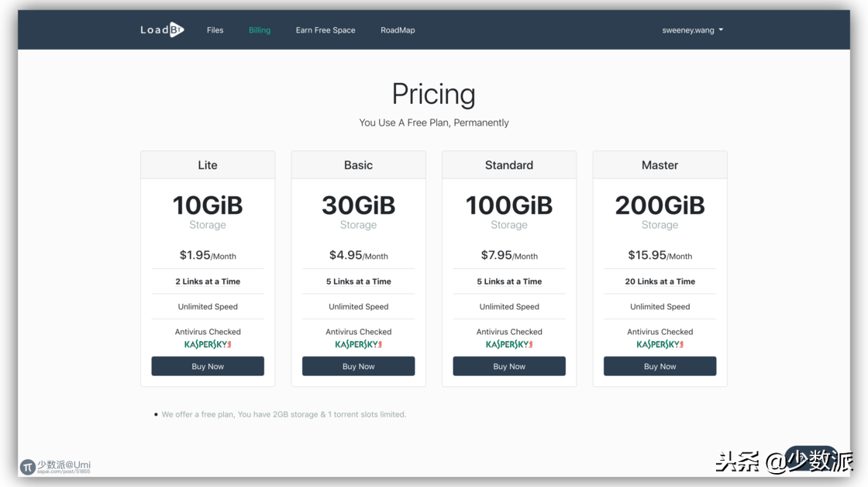Click the Lite plan card header
This screenshot has width=868, height=487.
coord(208,165)
